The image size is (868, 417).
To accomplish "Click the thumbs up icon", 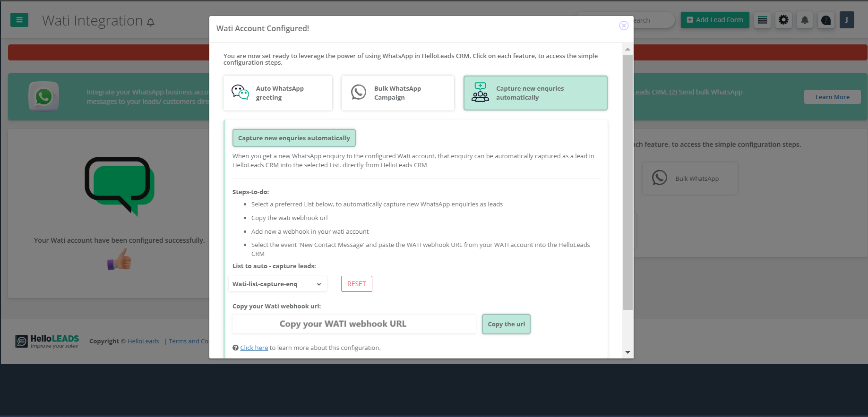I will (120, 259).
